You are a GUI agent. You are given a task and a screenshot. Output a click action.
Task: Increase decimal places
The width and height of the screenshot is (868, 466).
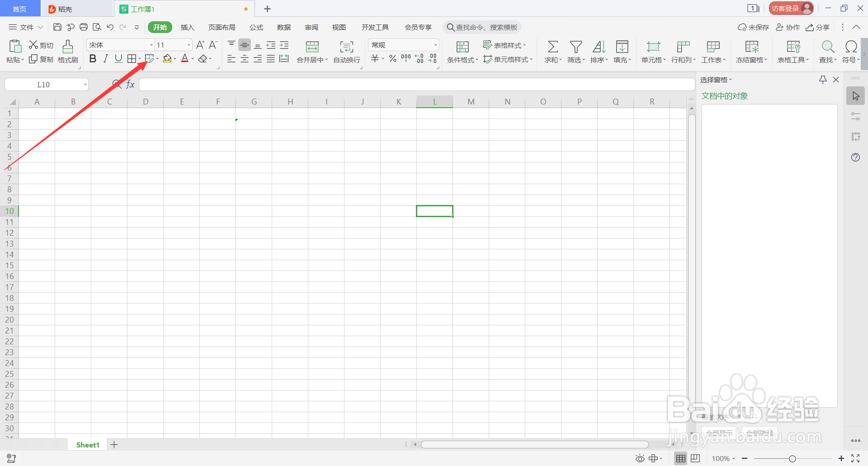pos(419,58)
